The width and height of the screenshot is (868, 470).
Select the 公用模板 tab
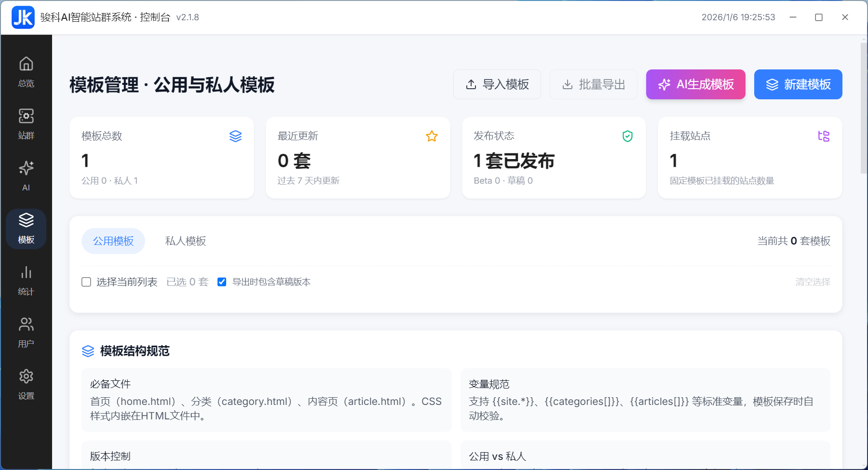(113, 241)
